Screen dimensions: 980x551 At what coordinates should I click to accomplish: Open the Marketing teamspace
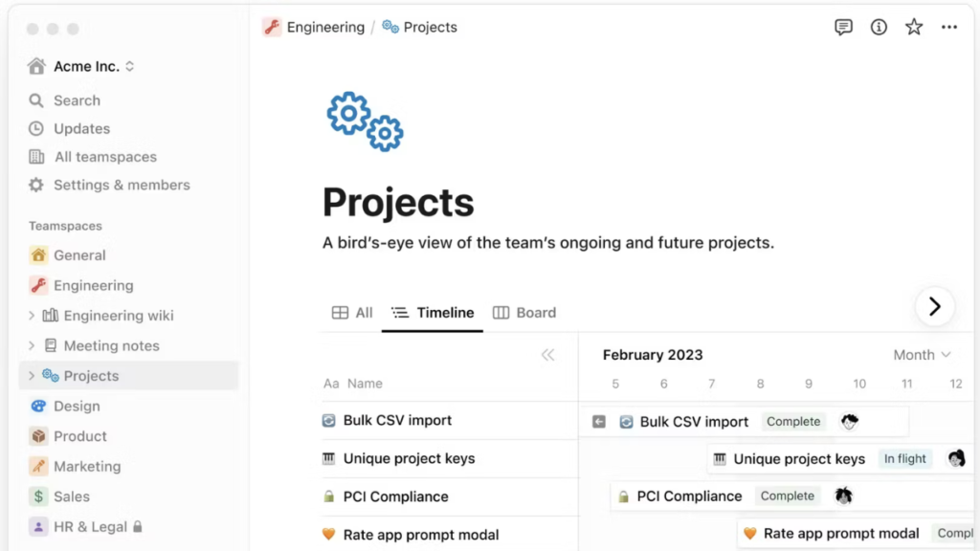(x=89, y=466)
